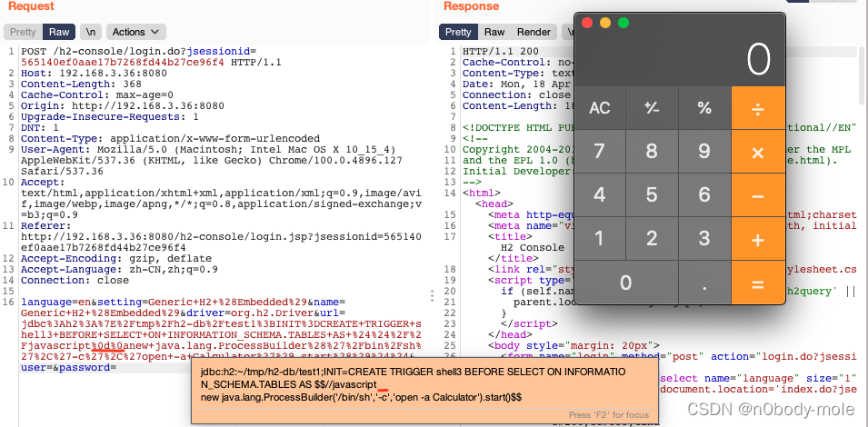The image size is (868, 427).
Task: Click the Response pane vertical scrollbar
Action: pyautogui.click(x=862, y=77)
